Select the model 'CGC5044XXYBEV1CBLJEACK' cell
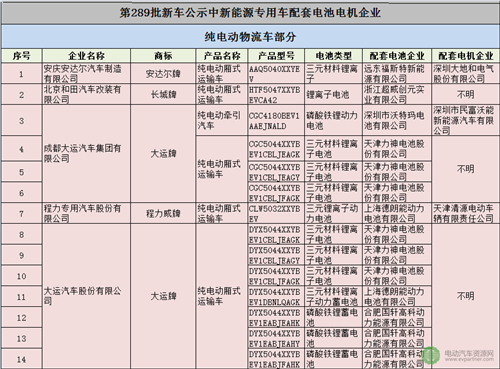 (276, 149)
